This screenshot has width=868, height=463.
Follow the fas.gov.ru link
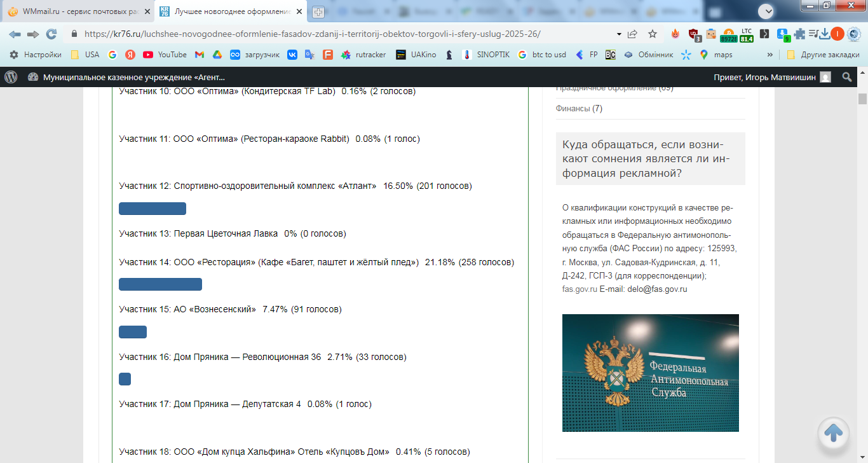click(580, 289)
